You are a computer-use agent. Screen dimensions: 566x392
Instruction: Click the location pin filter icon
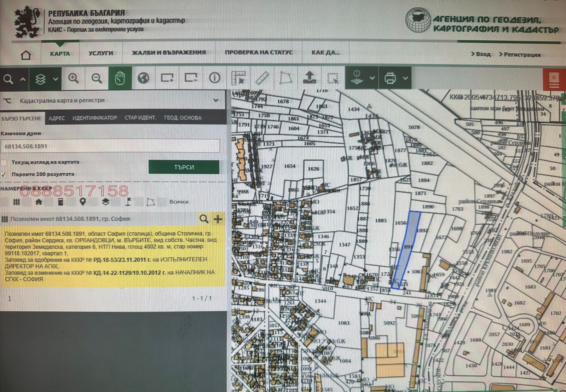(x=82, y=201)
